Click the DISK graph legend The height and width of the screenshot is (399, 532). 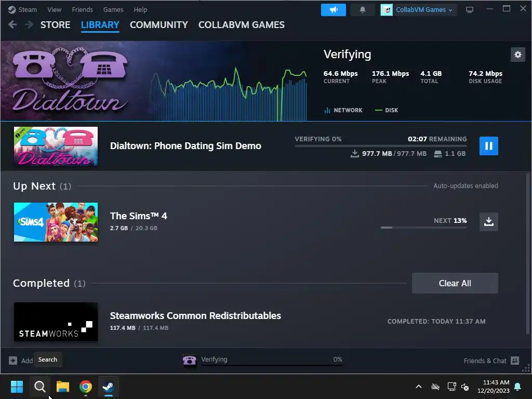(387, 110)
